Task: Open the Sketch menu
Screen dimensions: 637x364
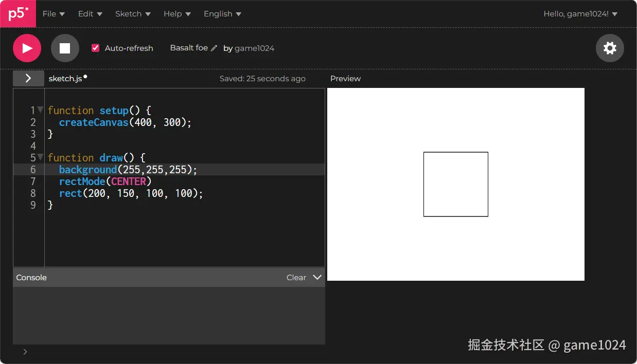Action: tap(133, 14)
